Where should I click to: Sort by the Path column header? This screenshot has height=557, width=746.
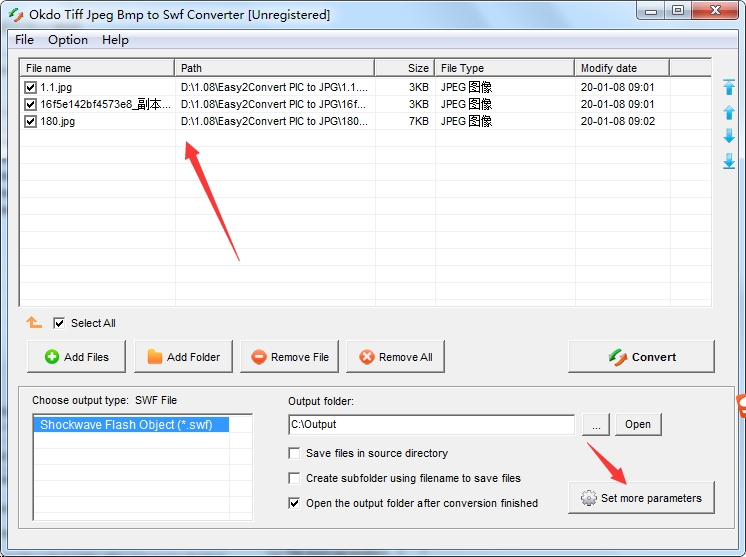(275, 68)
